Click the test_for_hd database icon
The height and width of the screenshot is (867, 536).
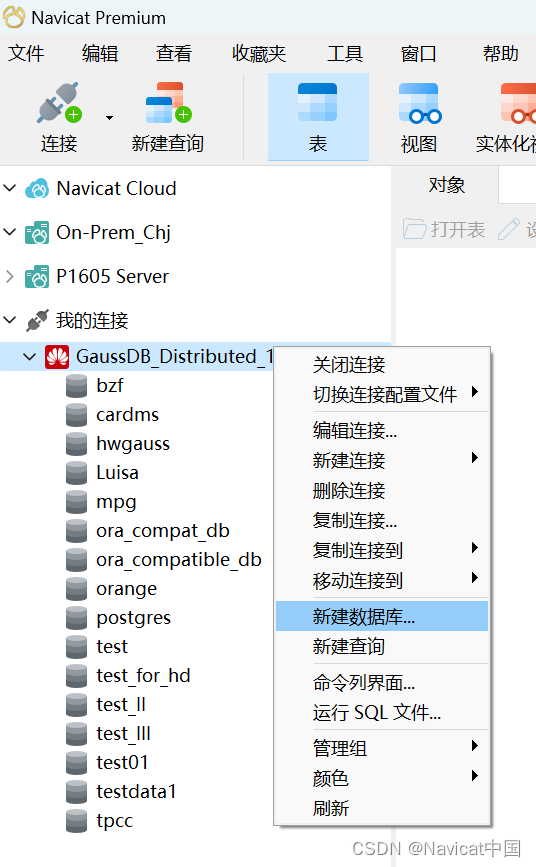click(x=76, y=676)
